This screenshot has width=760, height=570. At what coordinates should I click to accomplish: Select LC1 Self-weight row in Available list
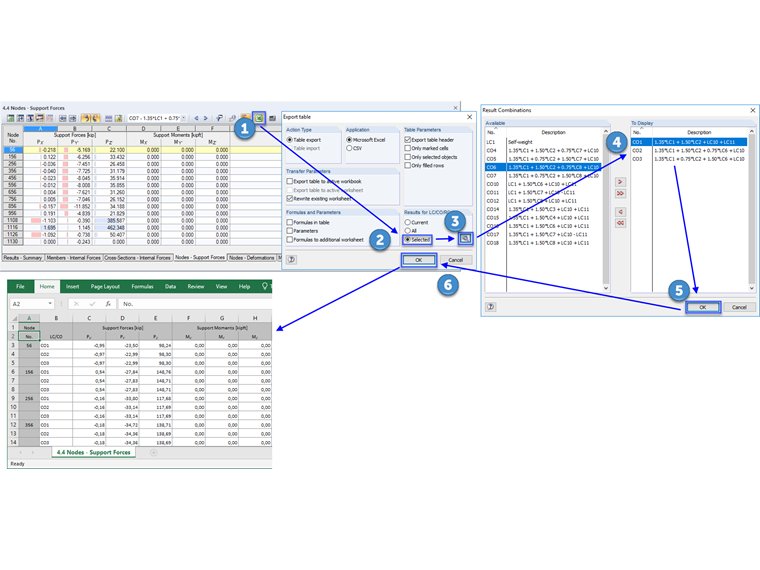pyautogui.click(x=543, y=142)
